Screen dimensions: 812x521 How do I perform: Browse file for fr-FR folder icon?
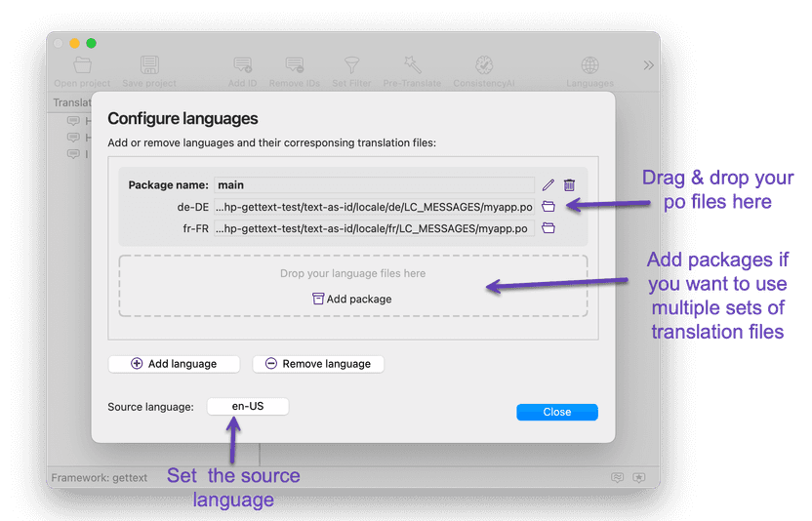[x=548, y=228]
